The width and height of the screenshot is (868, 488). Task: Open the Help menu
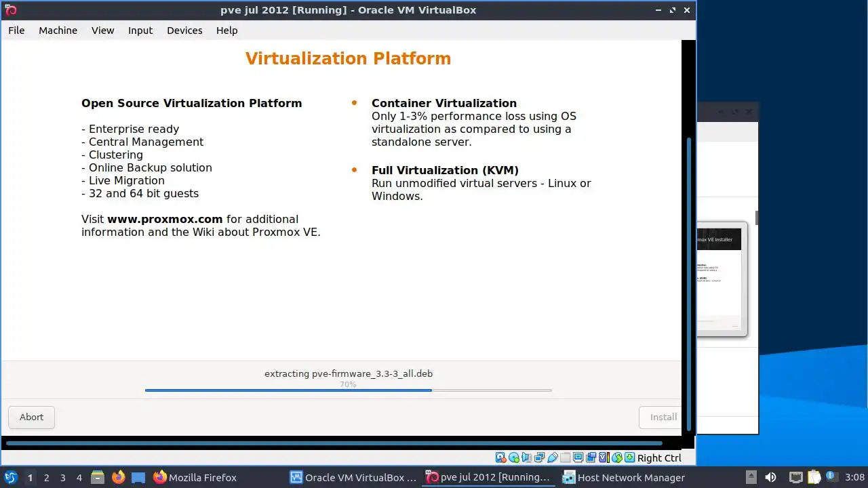[x=227, y=30]
